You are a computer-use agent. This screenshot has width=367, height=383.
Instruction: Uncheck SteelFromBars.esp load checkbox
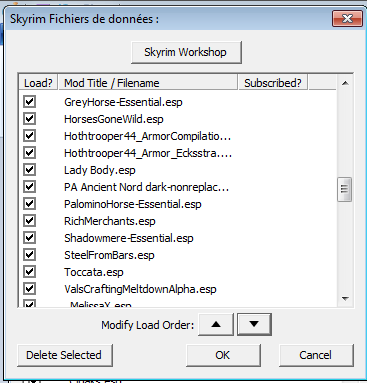click(29, 254)
